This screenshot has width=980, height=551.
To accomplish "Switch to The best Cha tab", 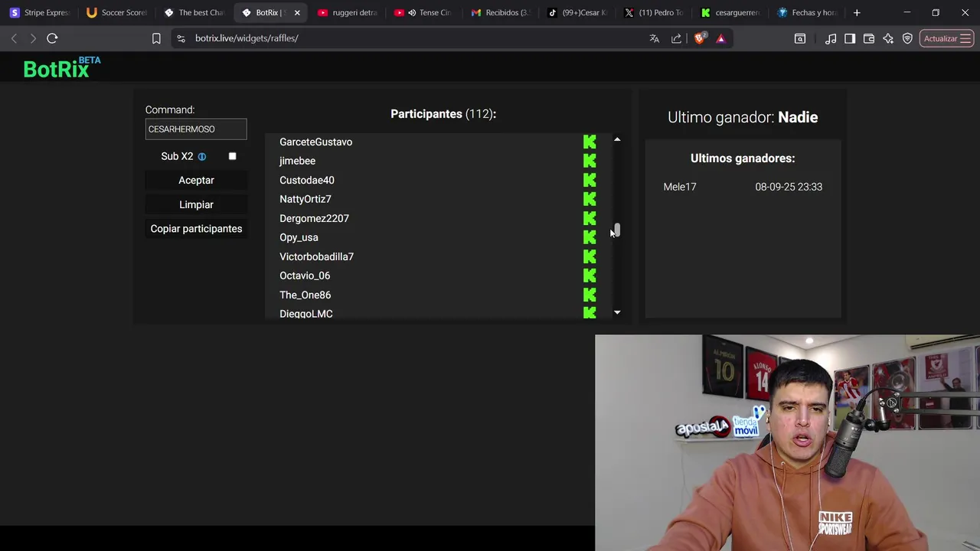I will coord(194,12).
